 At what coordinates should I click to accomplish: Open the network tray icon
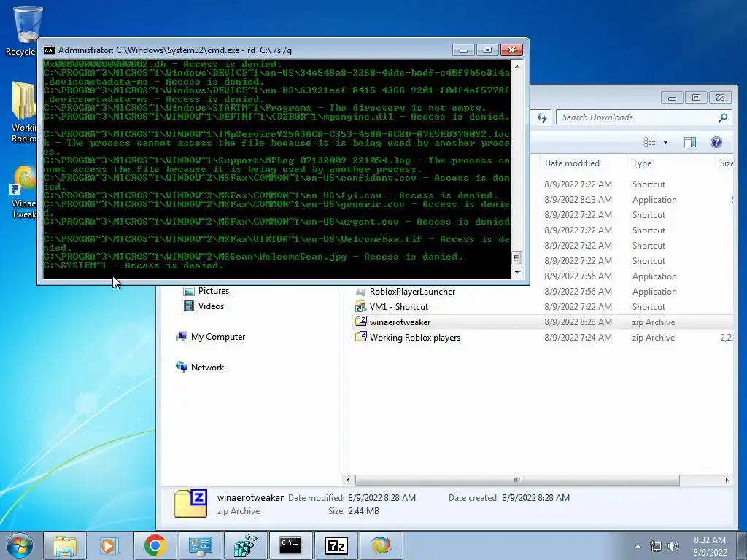(656, 547)
